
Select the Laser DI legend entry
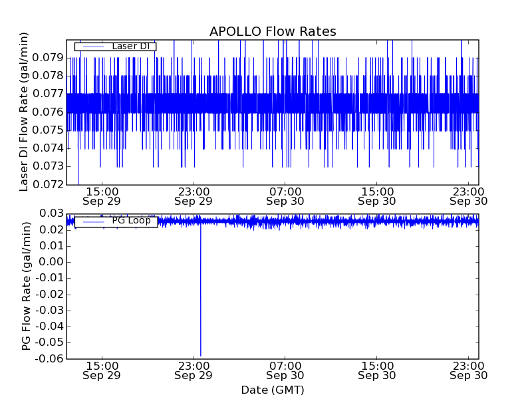click(133, 47)
